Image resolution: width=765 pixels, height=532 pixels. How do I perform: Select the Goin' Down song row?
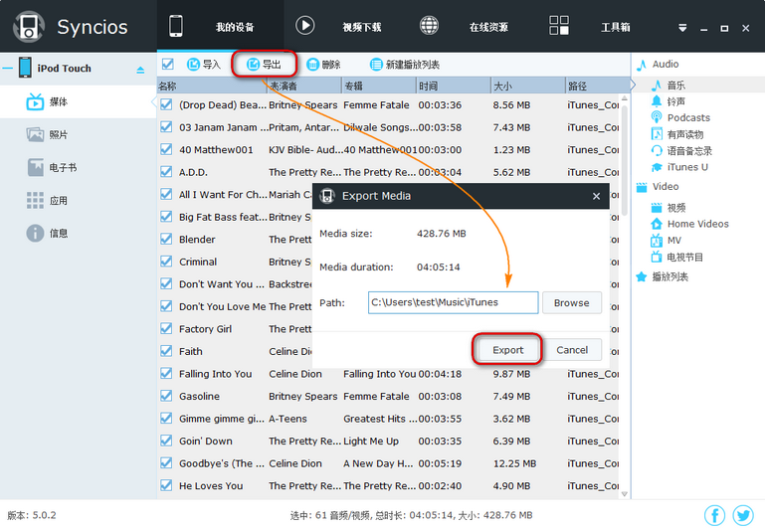tap(389, 441)
